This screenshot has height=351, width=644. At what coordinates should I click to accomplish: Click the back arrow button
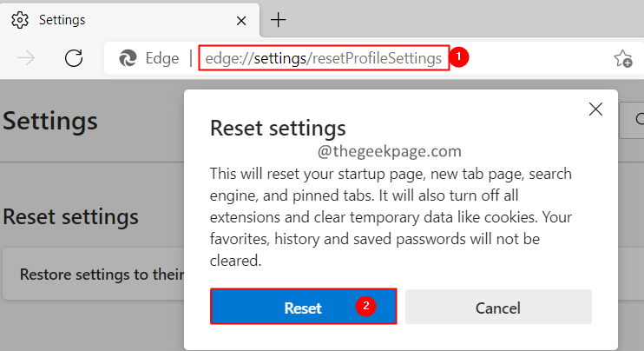click(x=27, y=58)
